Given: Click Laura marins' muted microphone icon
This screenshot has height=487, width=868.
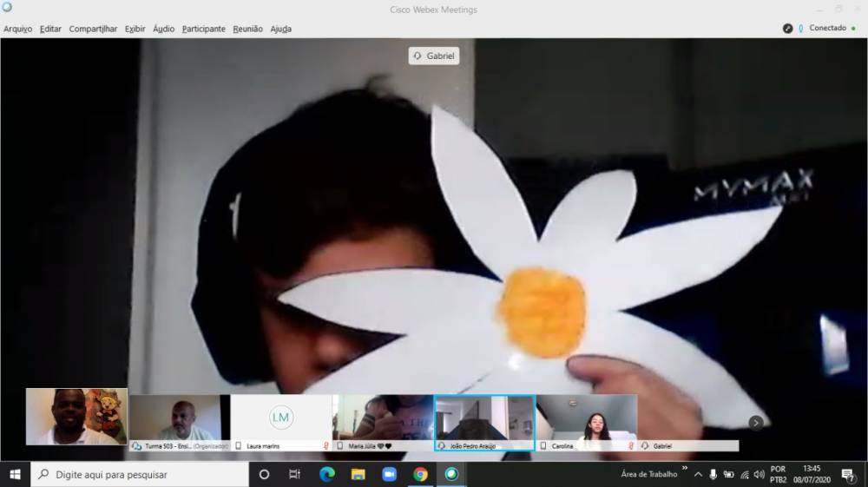Looking at the screenshot, I should tap(326, 446).
